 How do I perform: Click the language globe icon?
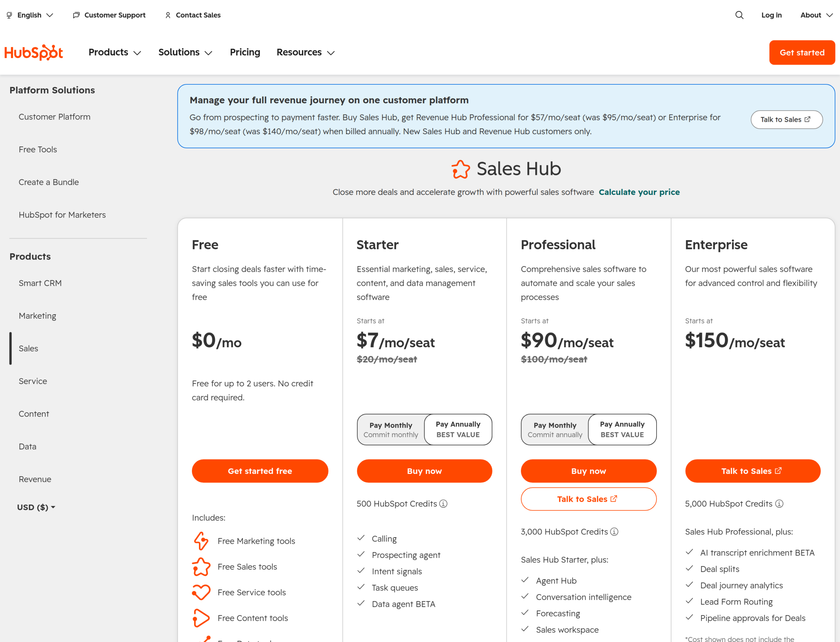9,15
